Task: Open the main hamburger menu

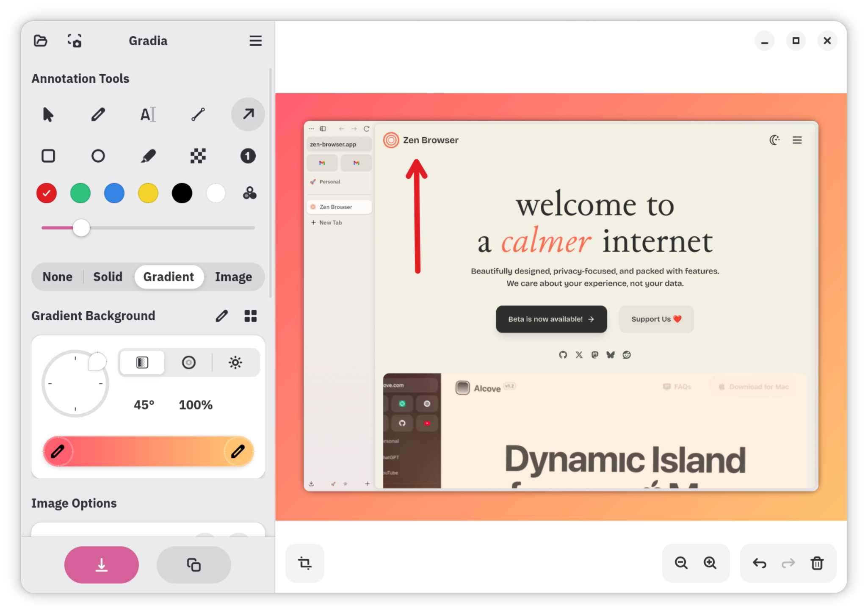Action: (x=255, y=41)
